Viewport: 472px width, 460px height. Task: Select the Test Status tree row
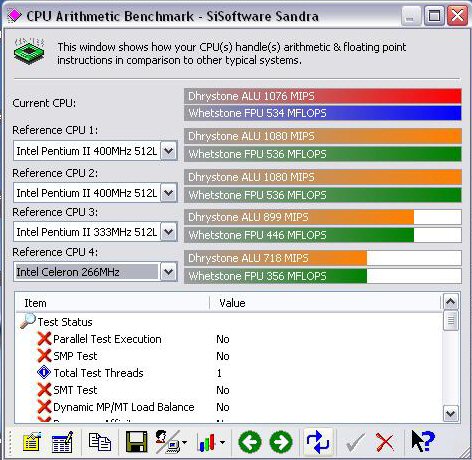click(x=65, y=322)
